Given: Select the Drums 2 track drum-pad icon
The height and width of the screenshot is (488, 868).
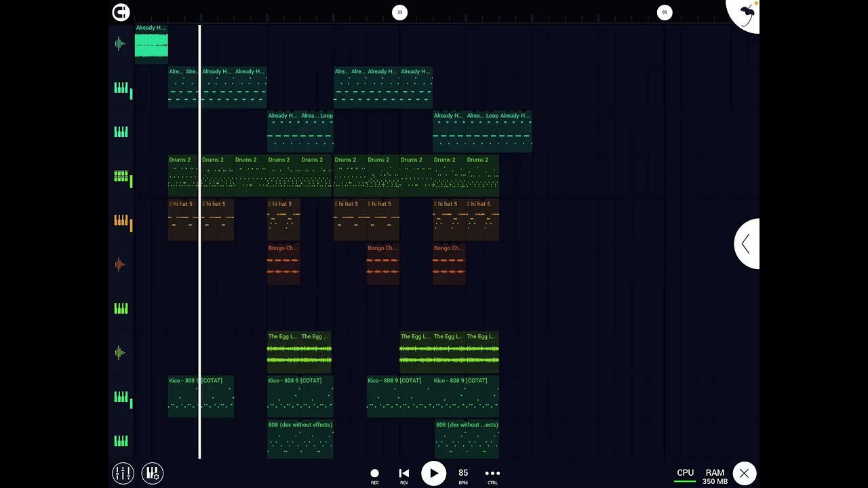Looking at the screenshot, I should click(x=121, y=176).
